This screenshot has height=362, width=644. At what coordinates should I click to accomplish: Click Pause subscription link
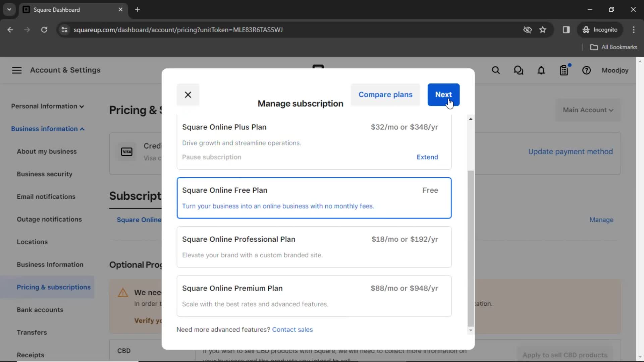212,157
